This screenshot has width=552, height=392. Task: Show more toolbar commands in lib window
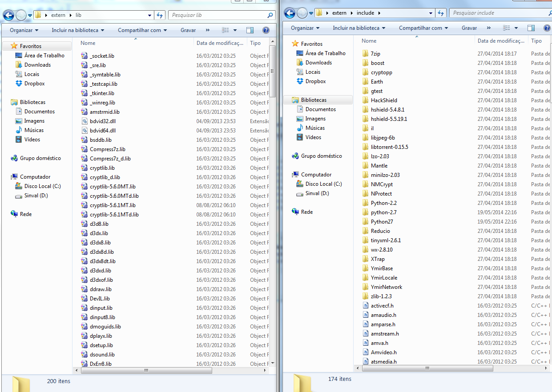[208, 30]
